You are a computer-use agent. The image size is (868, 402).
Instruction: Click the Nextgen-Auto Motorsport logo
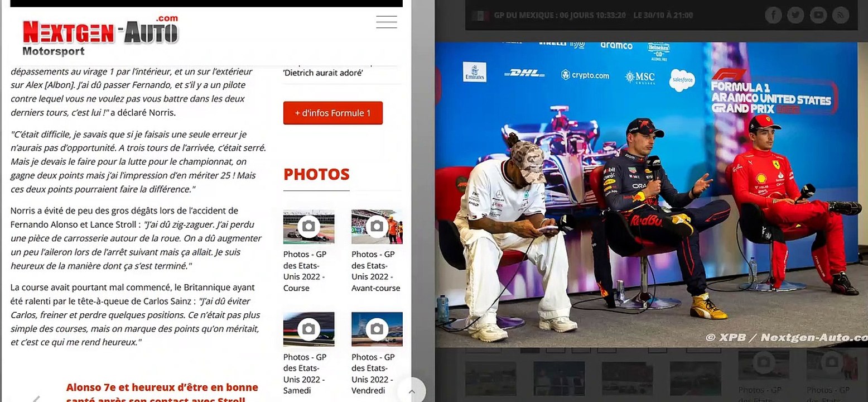point(100,36)
